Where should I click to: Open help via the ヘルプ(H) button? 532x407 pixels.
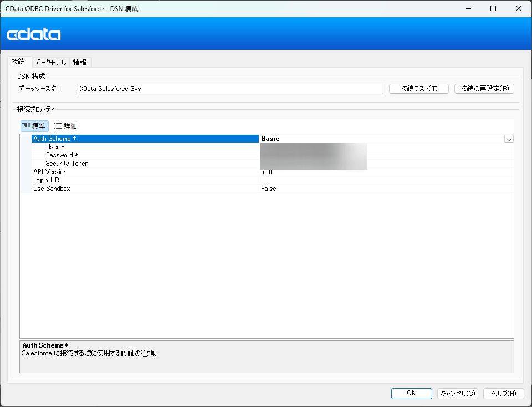[503, 393]
